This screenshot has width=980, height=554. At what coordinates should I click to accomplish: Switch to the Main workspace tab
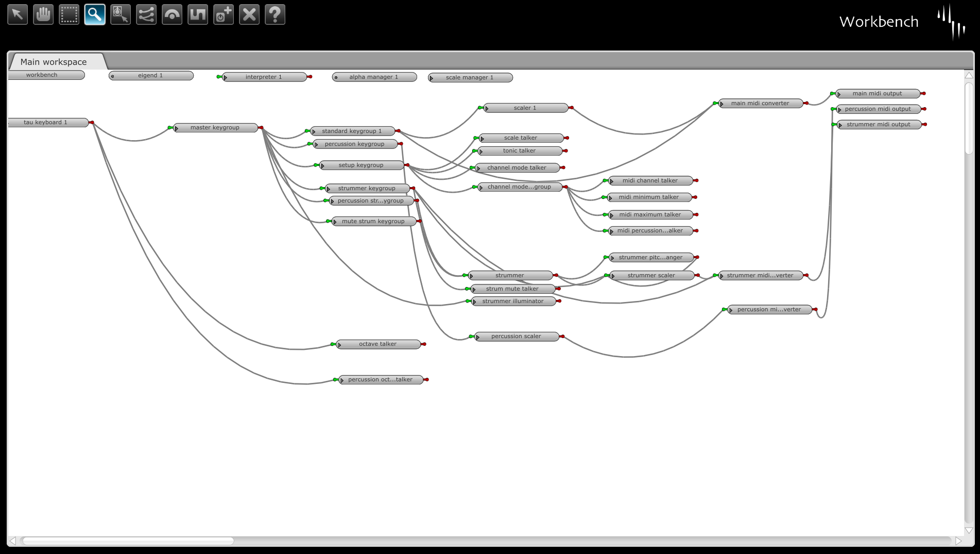click(x=54, y=62)
